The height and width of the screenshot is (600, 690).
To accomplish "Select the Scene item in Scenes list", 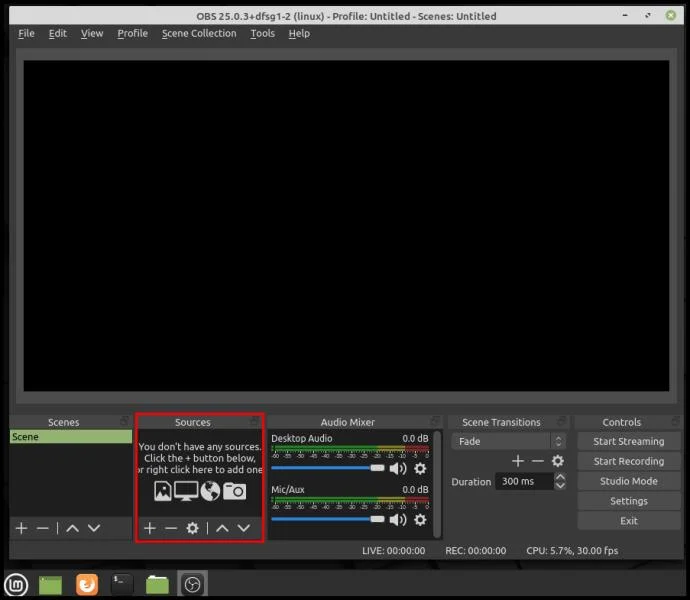I will point(70,437).
